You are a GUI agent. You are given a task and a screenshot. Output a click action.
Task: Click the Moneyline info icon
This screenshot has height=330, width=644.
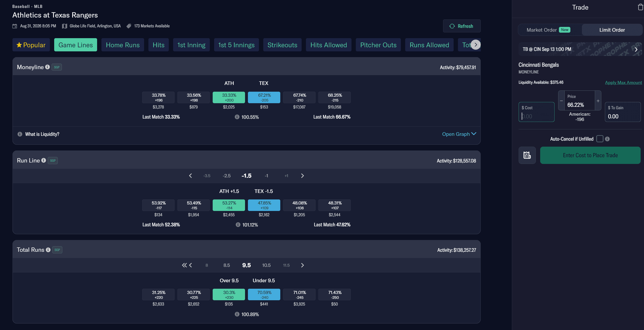[x=47, y=67]
